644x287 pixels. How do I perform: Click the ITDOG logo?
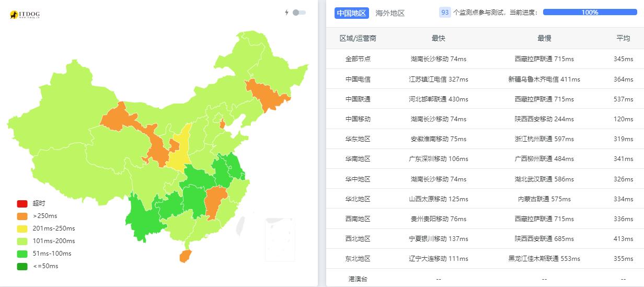click(x=25, y=15)
